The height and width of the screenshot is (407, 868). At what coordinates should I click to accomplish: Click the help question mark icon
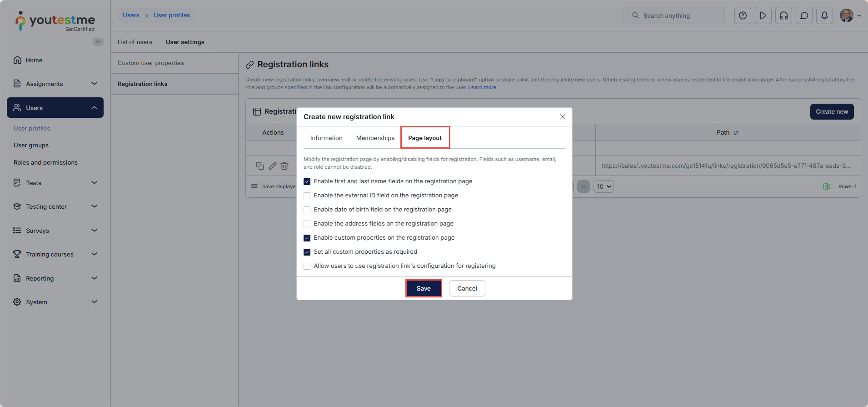pos(743,15)
